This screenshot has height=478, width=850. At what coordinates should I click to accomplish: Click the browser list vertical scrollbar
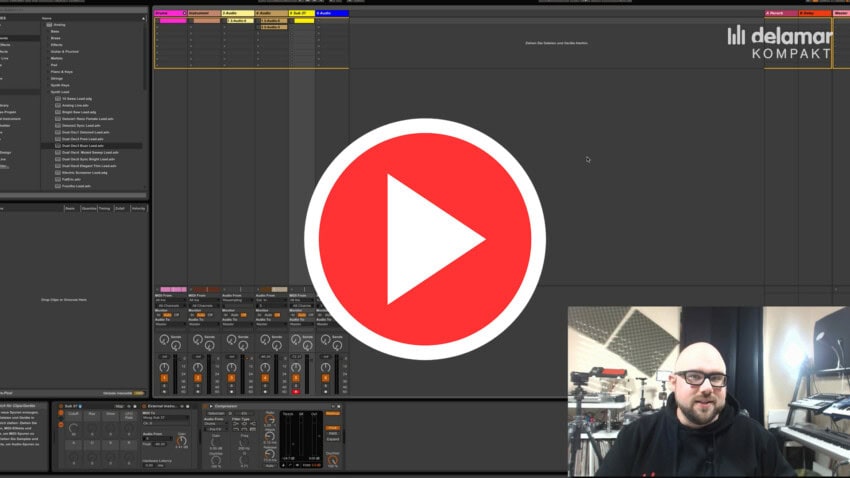144,54
